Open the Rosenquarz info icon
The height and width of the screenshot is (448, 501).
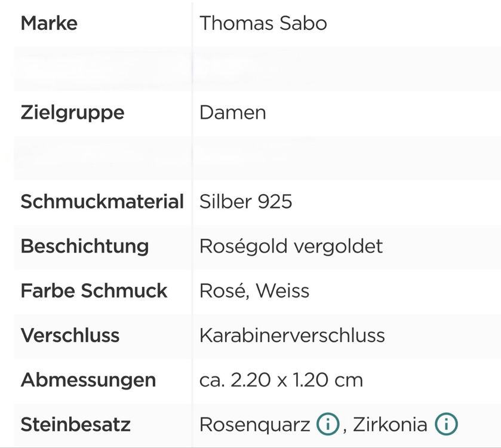(x=327, y=424)
